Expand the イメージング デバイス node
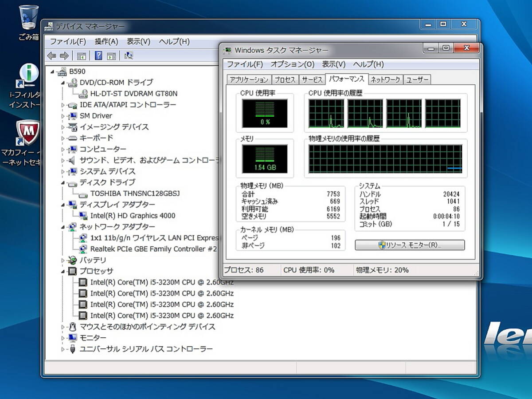 63,127
